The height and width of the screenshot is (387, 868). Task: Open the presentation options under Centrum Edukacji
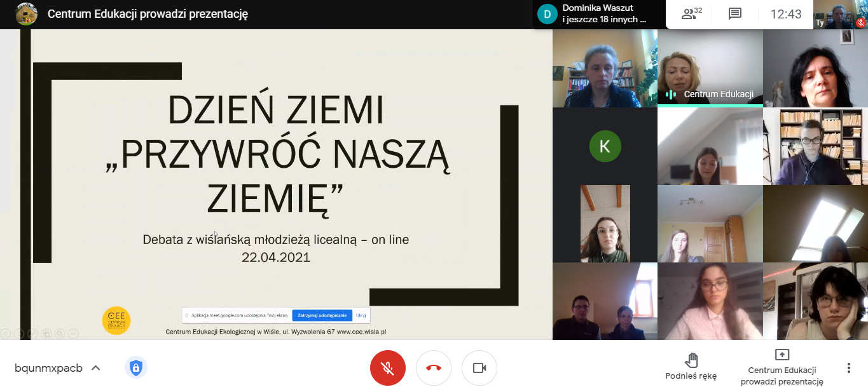[x=782, y=367]
